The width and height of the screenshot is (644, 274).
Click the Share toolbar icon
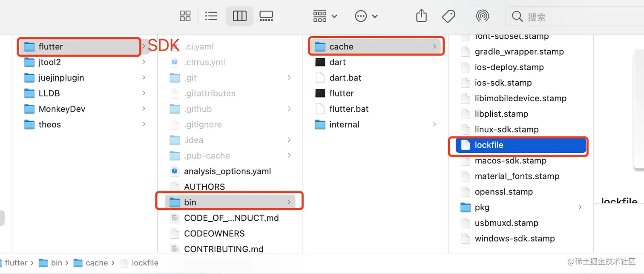[421, 16]
